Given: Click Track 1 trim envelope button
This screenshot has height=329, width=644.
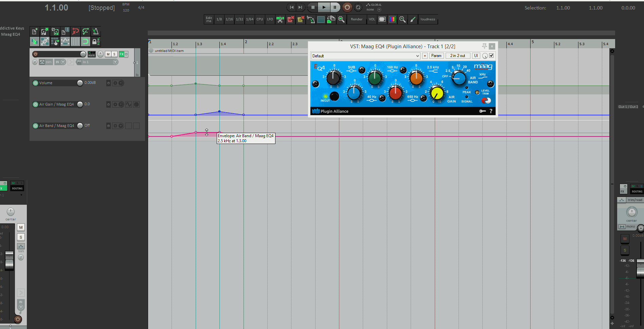Looking at the screenshot, I should [46, 62].
